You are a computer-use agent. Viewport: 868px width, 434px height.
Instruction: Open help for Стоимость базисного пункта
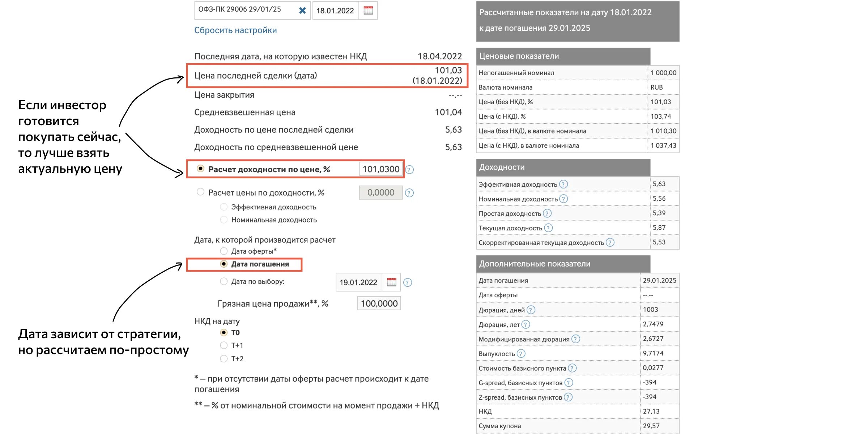click(572, 368)
